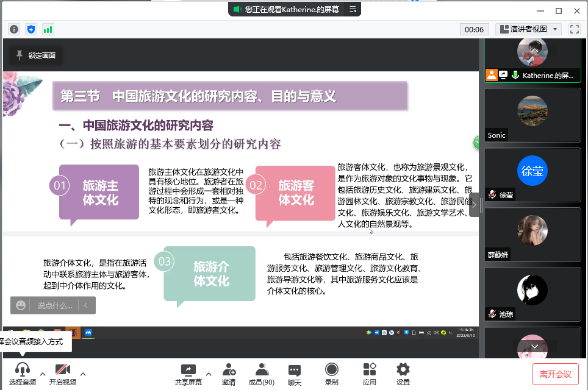Open the 演讲者视图 view dropdown
The width and height of the screenshot is (588, 390).
coord(528,29)
